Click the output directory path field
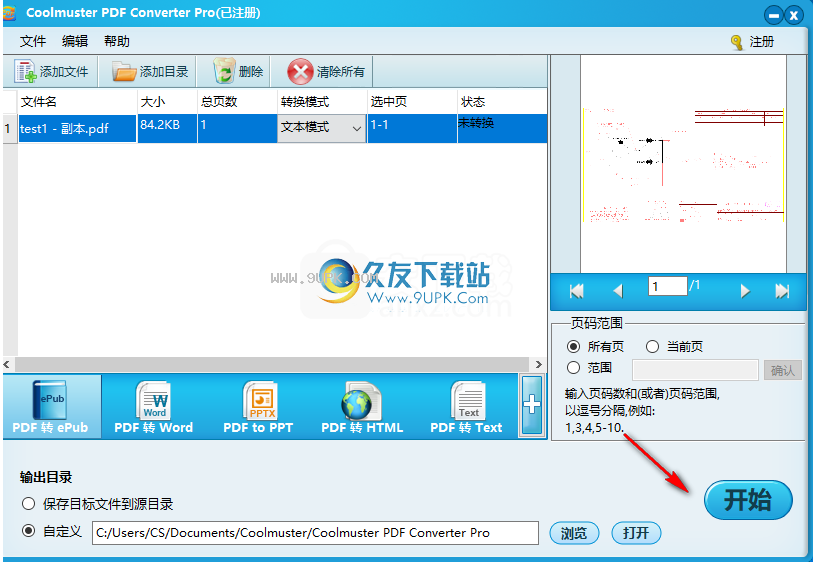 tap(315, 533)
